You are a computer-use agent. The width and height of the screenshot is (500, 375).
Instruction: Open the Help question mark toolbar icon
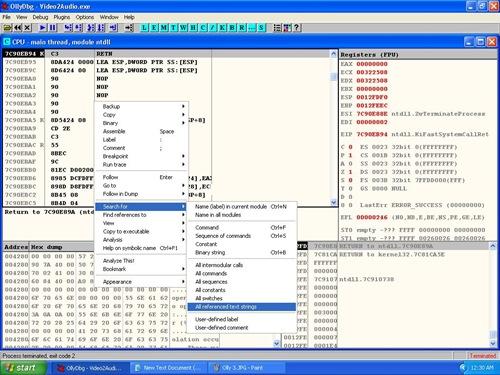coord(297,27)
